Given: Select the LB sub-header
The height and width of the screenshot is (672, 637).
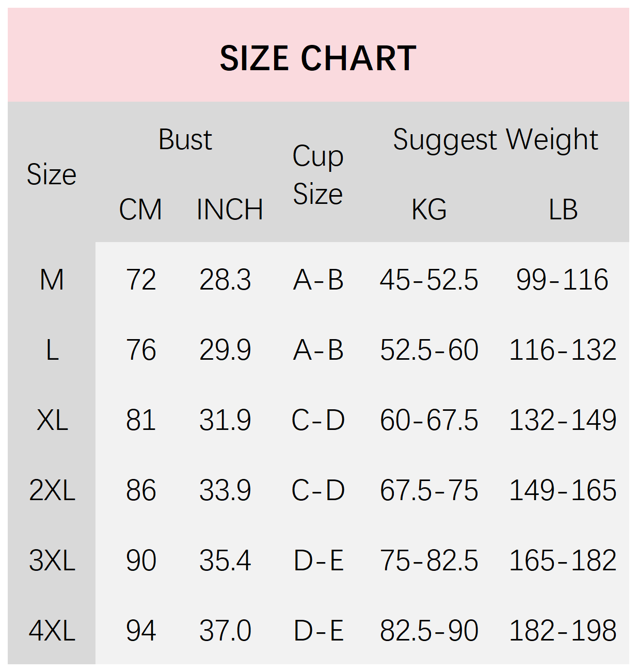Looking at the screenshot, I should click(563, 210).
